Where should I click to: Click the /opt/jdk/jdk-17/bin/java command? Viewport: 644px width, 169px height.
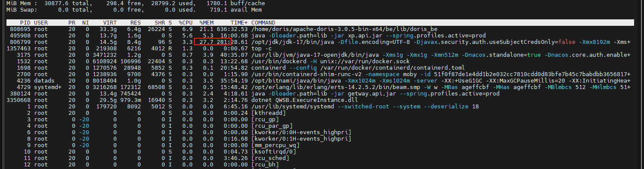tap(441, 42)
